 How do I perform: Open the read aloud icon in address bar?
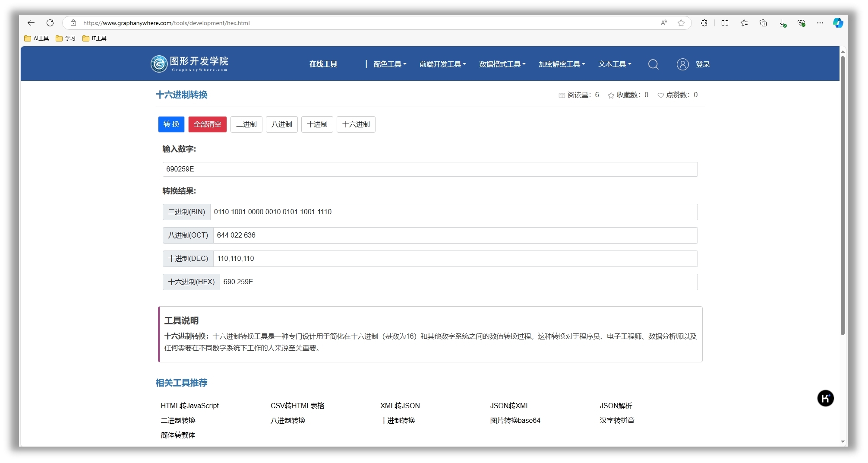point(664,23)
